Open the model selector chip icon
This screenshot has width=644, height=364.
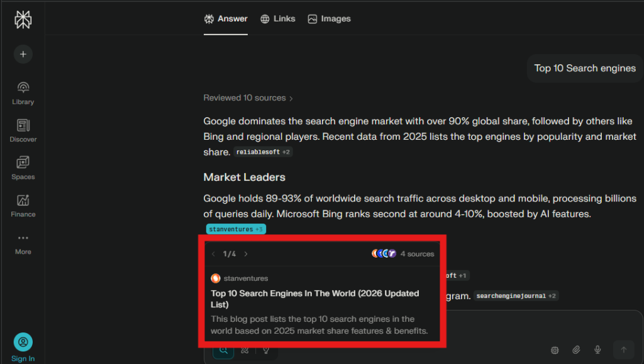(555, 350)
